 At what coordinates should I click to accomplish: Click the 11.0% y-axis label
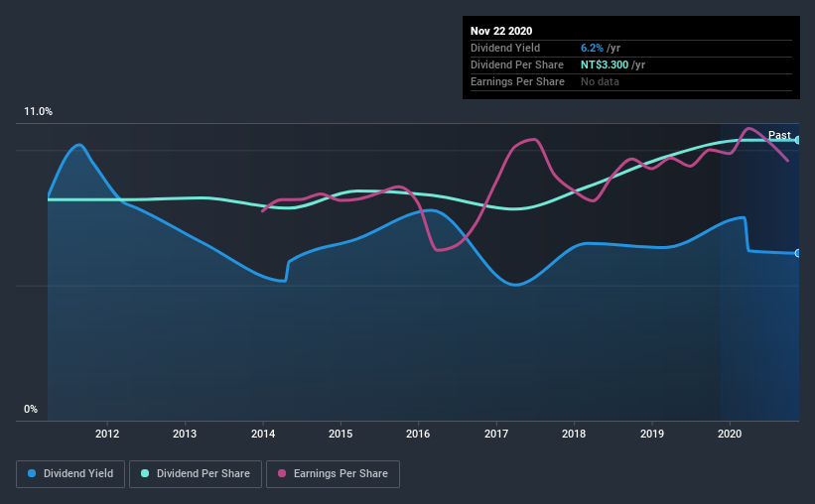coord(38,112)
